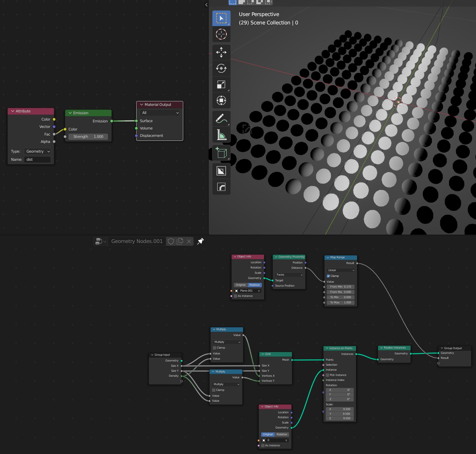Click Map Range From Max 0.000 field
476x454 pixels.
pyautogui.click(x=341, y=292)
